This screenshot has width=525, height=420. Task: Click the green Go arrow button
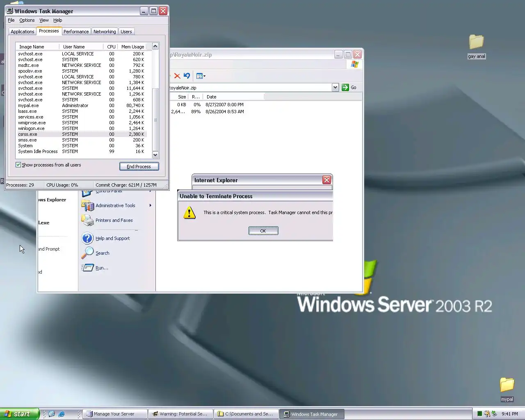click(345, 87)
